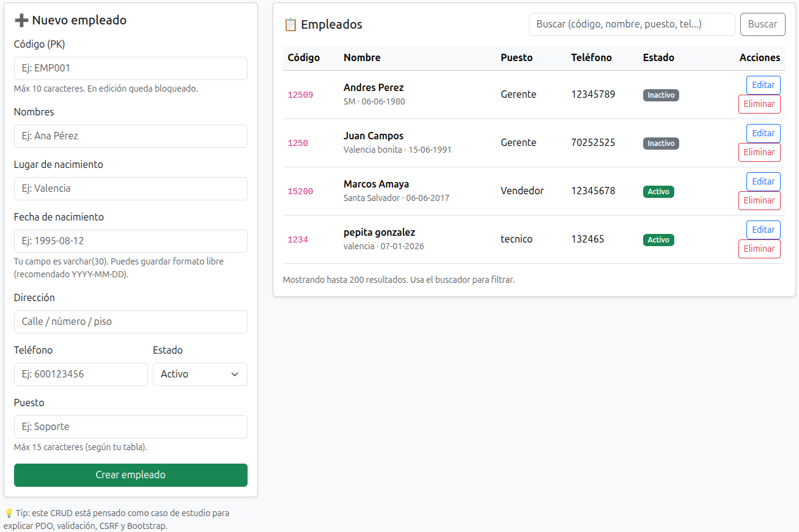Open the Estado dropdown in the form
Screen dimensions: 799x532
click(x=200, y=374)
